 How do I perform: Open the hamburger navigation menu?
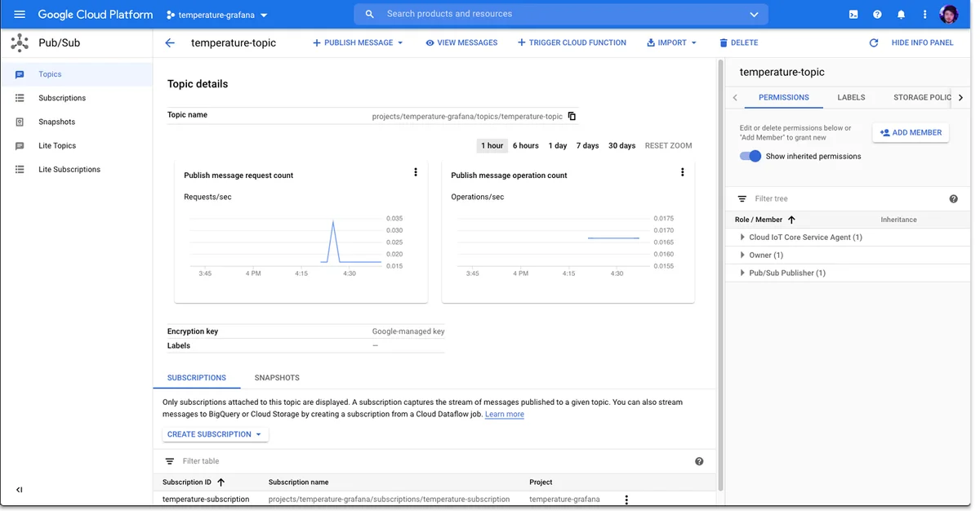coord(20,15)
